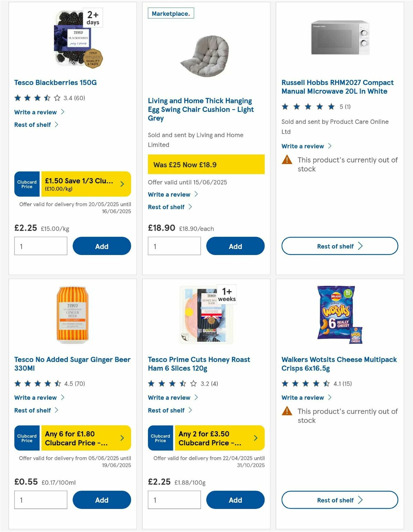Click the 1+ weeks badge on the ham product
This screenshot has height=532, width=413.
[x=227, y=294]
